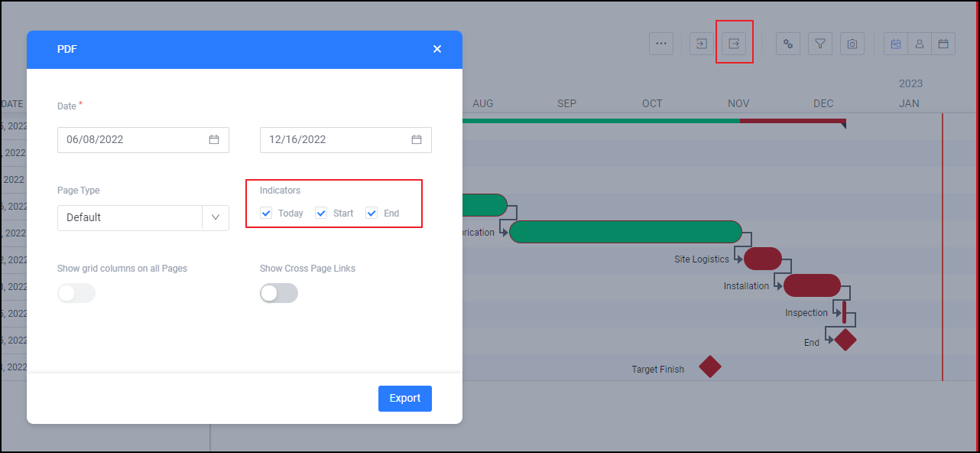Close the PDF dialog with the X

(437, 49)
